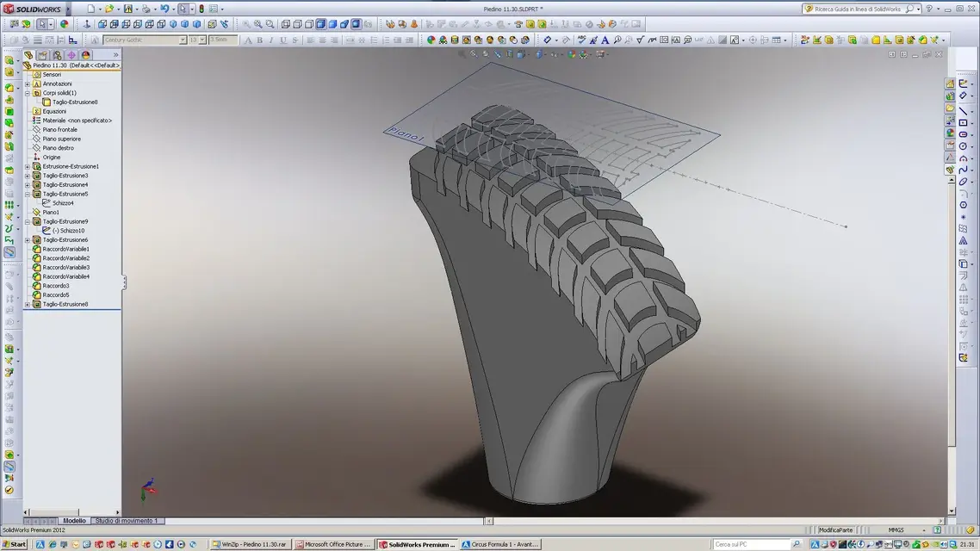980x551 pixels.
Task: Click the Undo arrow icon
Action: click(x=164, y=9)
